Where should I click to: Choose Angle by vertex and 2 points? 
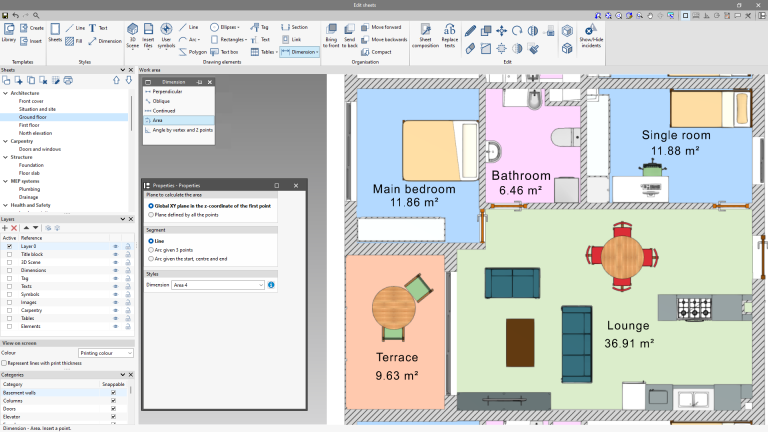[179, 130]
